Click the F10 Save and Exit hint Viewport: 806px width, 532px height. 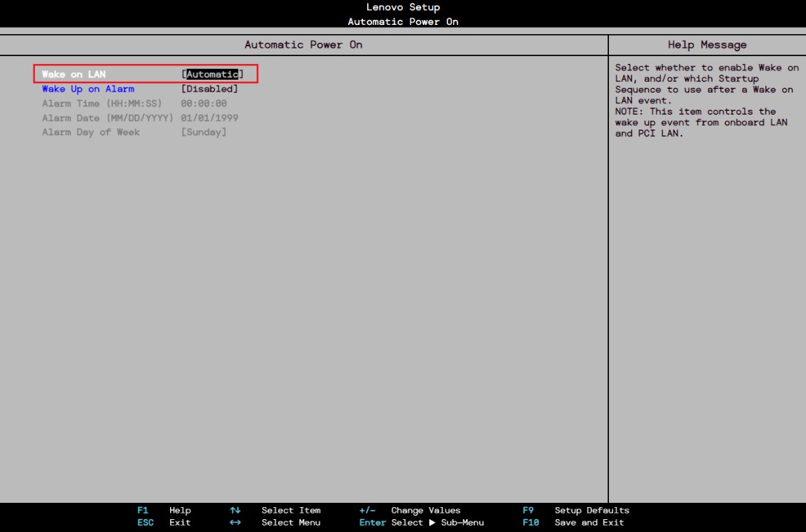point(573,523)
